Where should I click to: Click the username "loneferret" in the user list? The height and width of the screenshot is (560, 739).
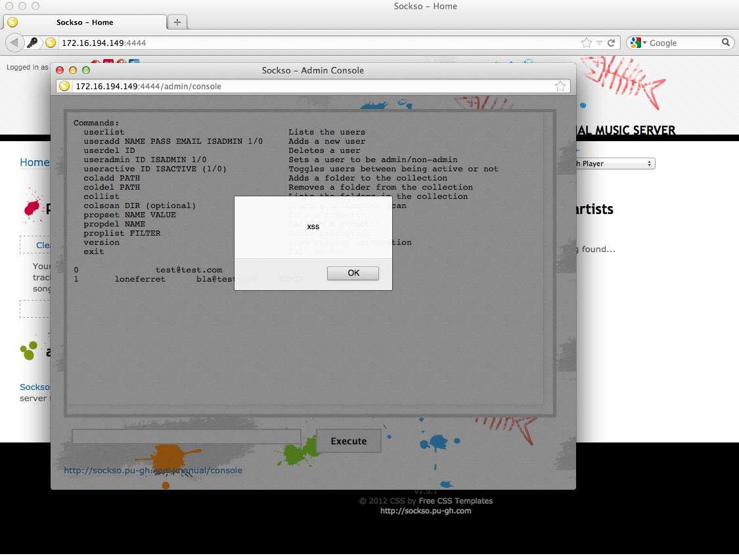[x=140, y=279]
